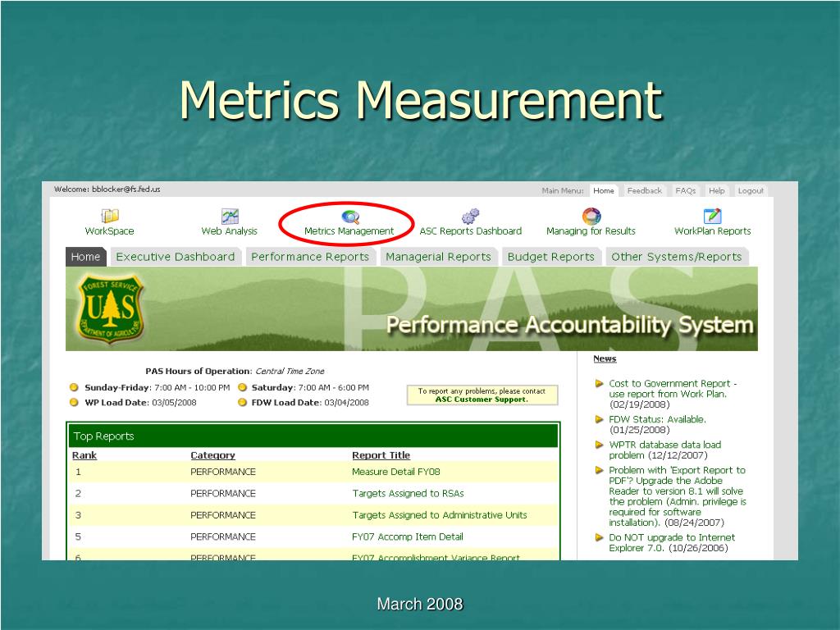This screenshot has width=840, height=630.
Task: Click the PERFORMANCE category in rank 1 row
Action: [223, 472]
